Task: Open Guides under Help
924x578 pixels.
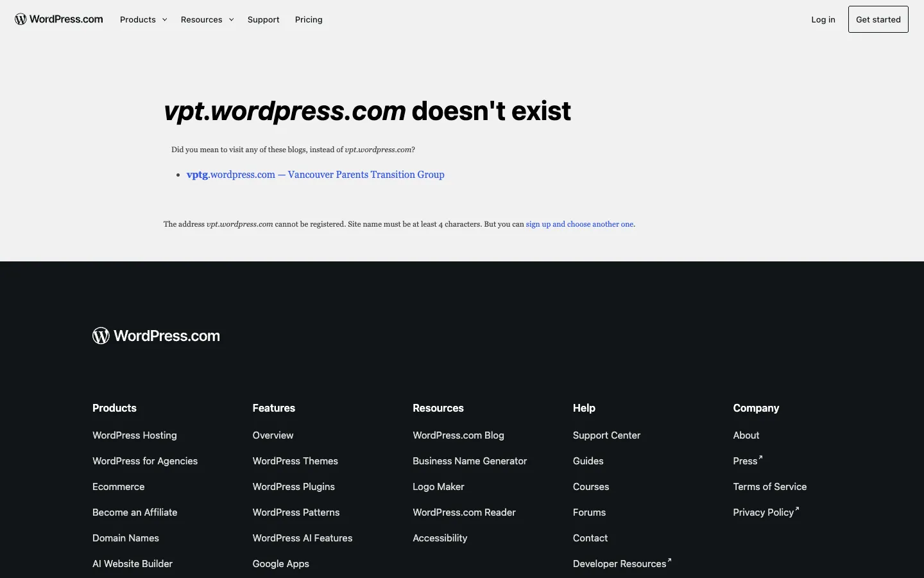Action: 588,461
